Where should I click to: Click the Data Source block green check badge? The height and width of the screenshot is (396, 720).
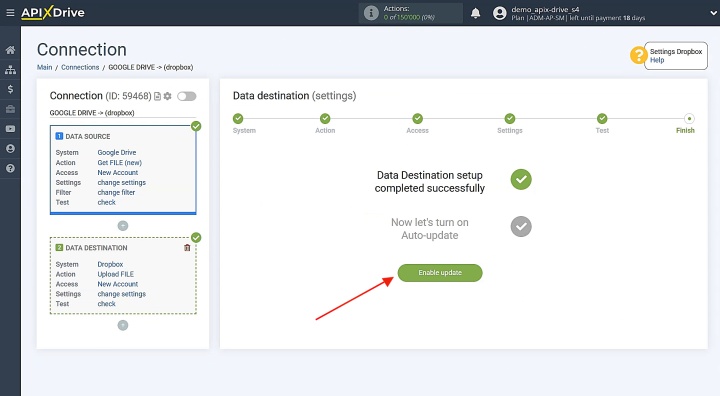pyautogui.click(x=196, y=126)
